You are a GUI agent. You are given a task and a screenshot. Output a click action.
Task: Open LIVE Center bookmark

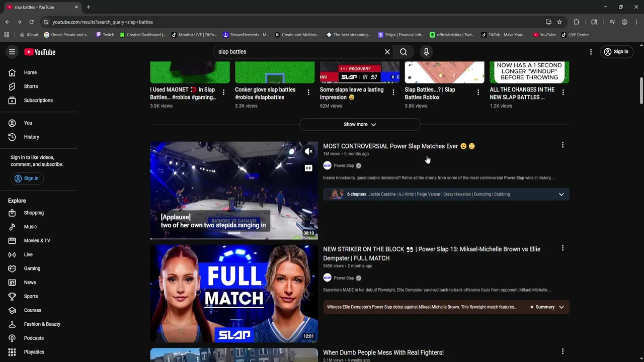point(575,35)
